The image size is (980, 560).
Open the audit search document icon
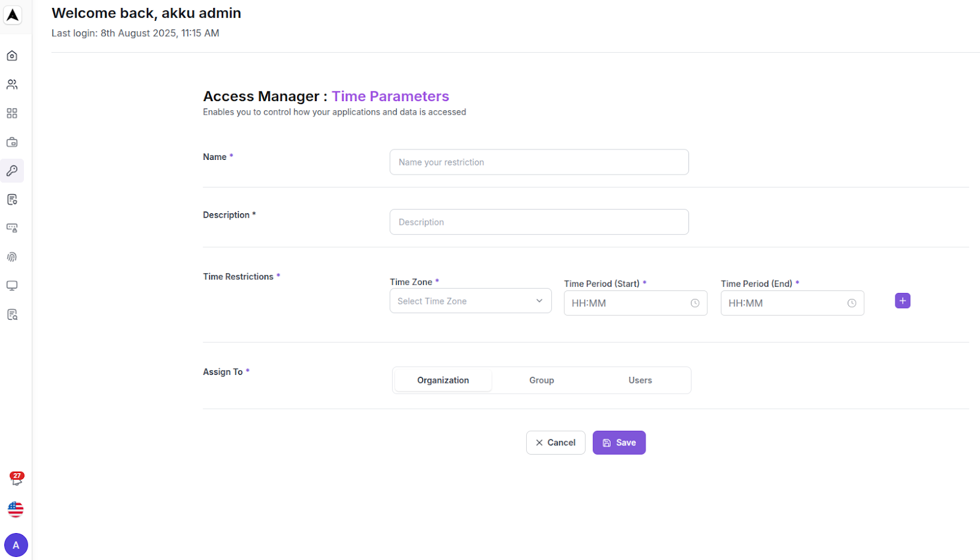12,314
